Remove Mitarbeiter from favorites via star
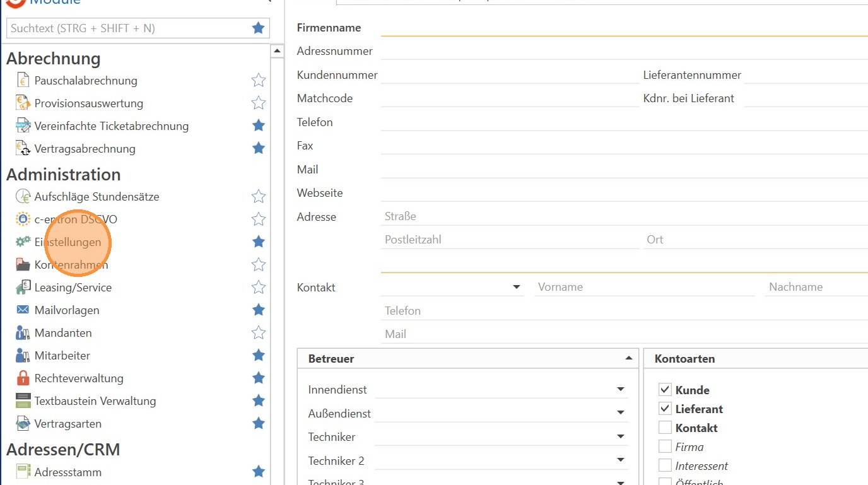Viewport: 868px width, 485px height. click(x=258, y=356)
